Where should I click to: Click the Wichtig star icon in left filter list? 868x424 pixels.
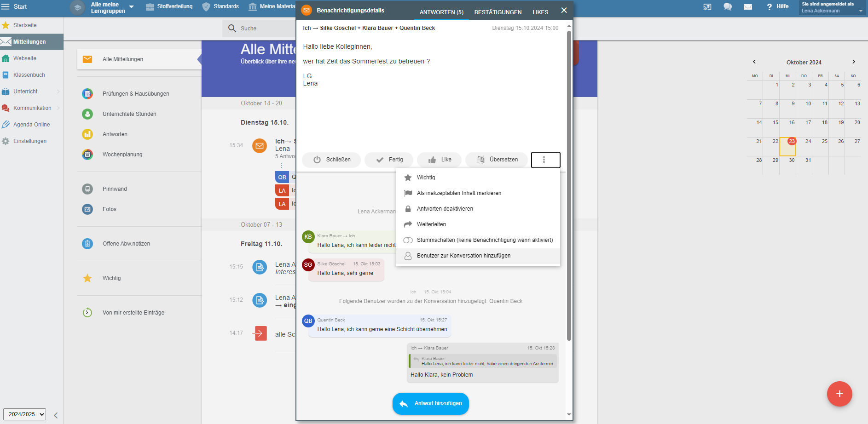(87, 278)
